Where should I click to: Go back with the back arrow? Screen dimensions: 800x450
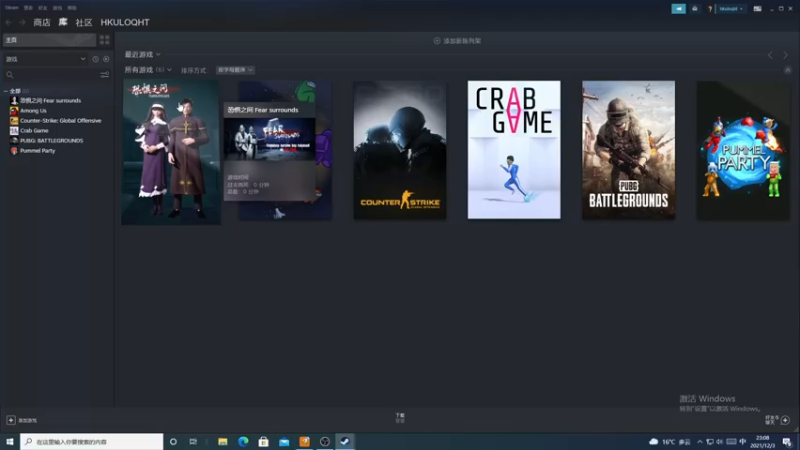coord(9,22)
